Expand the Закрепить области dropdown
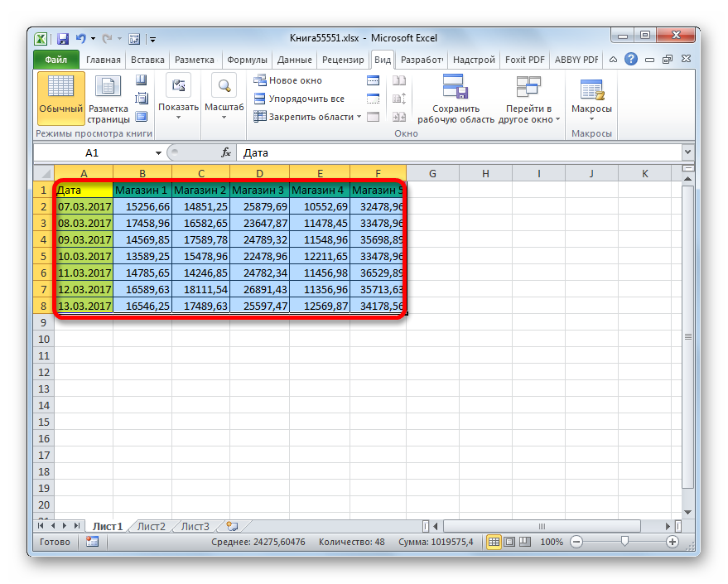The width and height of the screenshot is (728, 584). click(x=307, y=117)
